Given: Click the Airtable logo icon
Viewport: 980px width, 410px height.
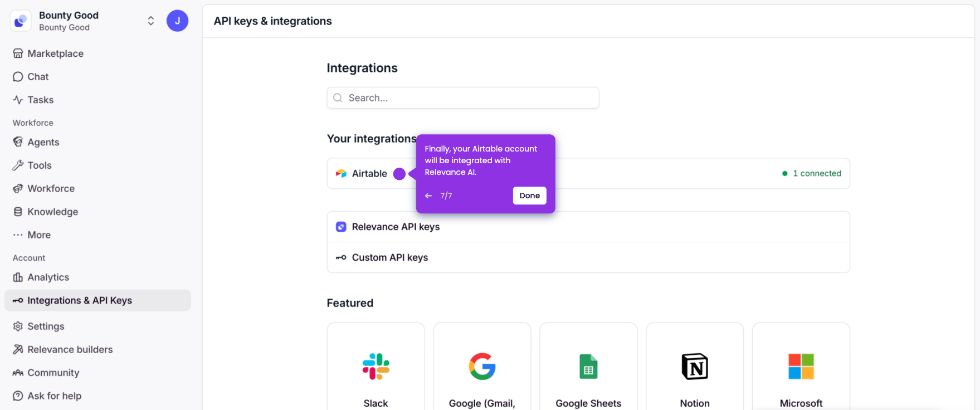Looking at the screenshot, I should coord(341,174).
